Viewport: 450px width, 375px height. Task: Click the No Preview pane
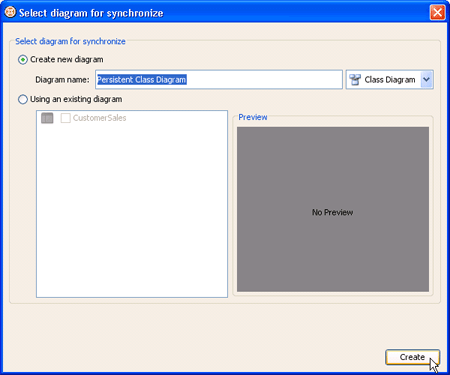[x=333, y=209]
